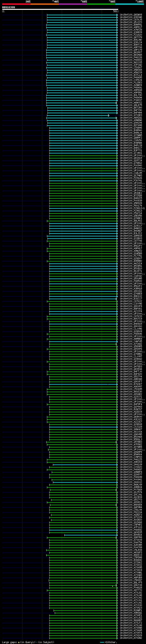
Task: Select label UniRef100_P12863
Action: pyautogui.click(x=131, y=82)
